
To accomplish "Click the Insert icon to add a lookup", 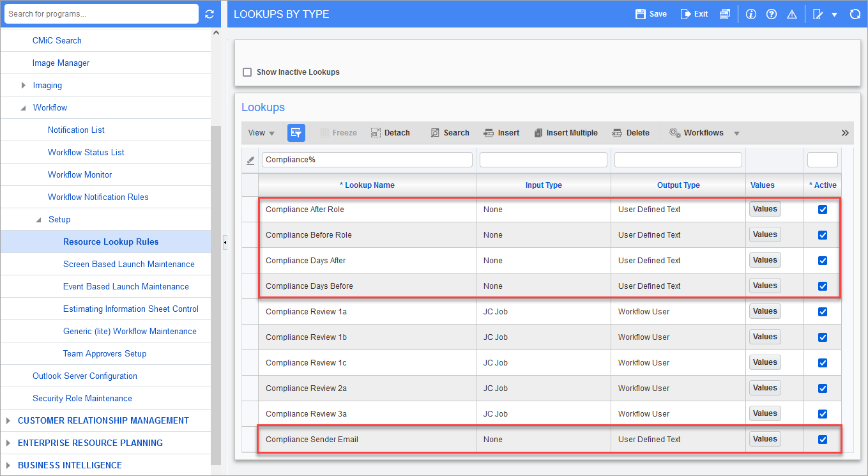I will [501, 132].
